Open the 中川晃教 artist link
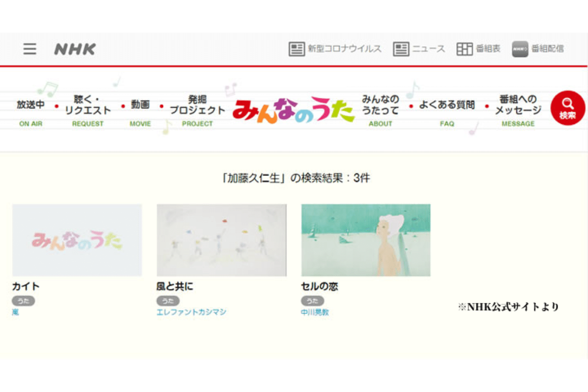This screenshot has height=392, width=588. coord(316,311)
